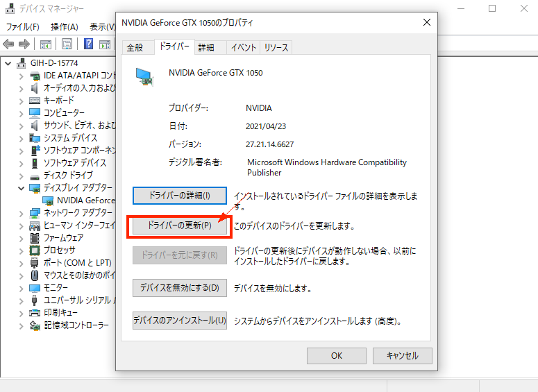Image resolution: width=538 pixels, height=392 pixels.
Task: Click the ソフトウェア デバイス icon
Action: [x=35, y=163]
